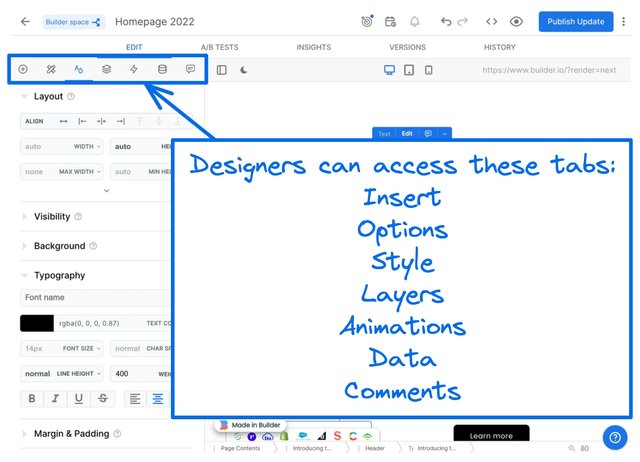Open the three-dot more menu
This screenshot has width=640, height=462.
pos(623,22)
